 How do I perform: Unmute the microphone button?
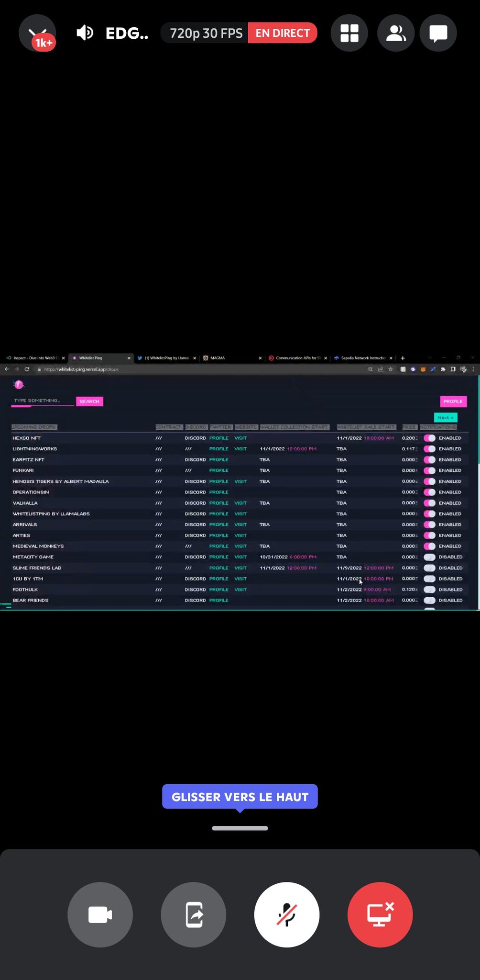tap(287, 914)
